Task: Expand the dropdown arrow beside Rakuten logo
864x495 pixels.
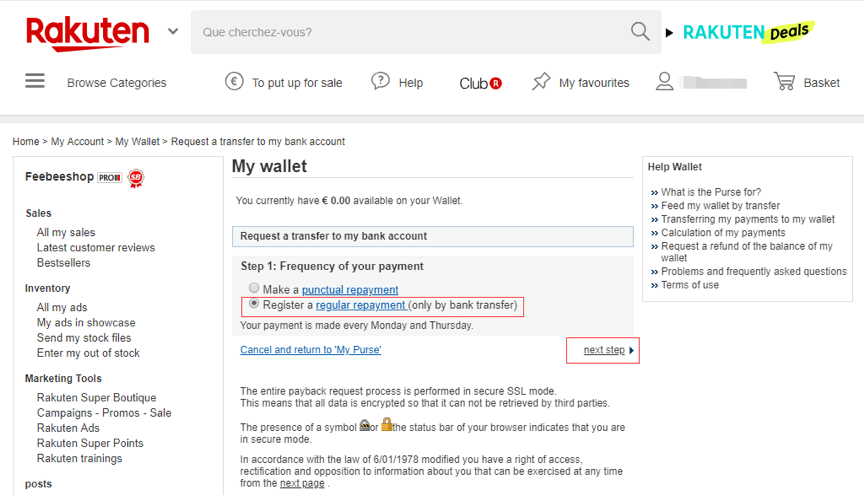Action: tap(173, 32)
